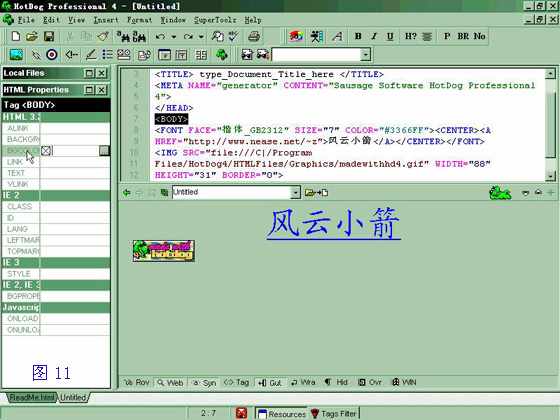The height and width of the screenshot is (420, 560).
Task: Click the Print icon in toolbar
Action: click(x=254, y=36)
